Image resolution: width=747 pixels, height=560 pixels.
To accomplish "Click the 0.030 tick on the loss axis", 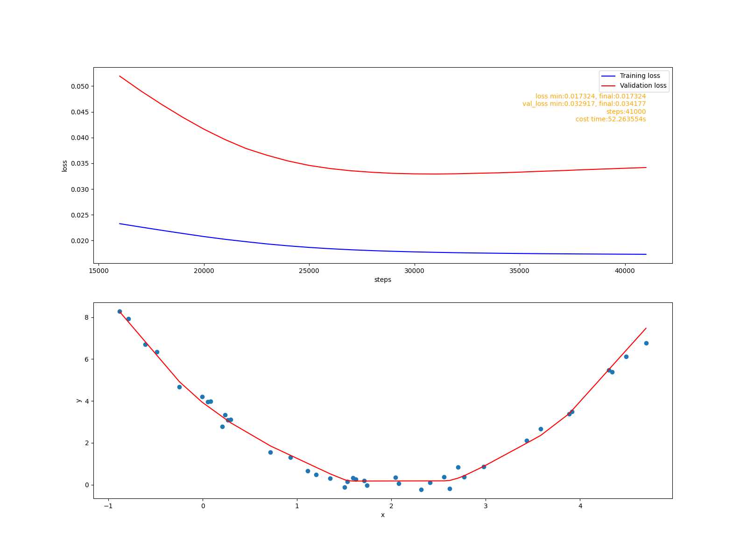I will coord(80,189).
